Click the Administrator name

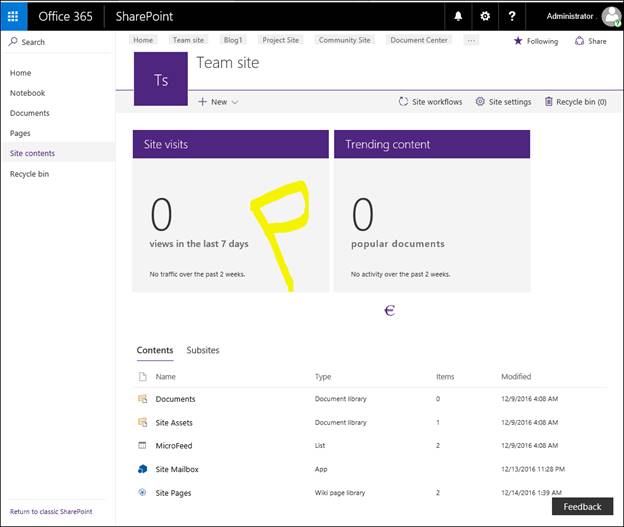pos(569,16)
